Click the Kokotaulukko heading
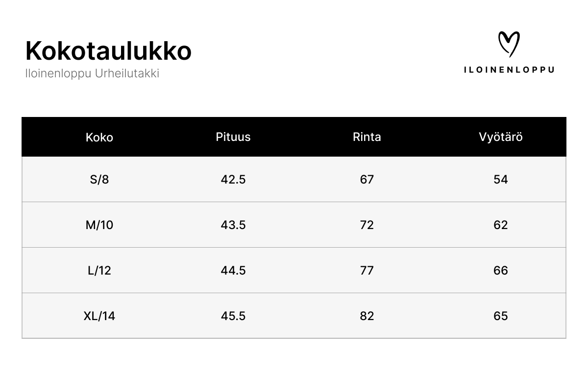This screenshot has height=370, width=588. click(108, 51)
